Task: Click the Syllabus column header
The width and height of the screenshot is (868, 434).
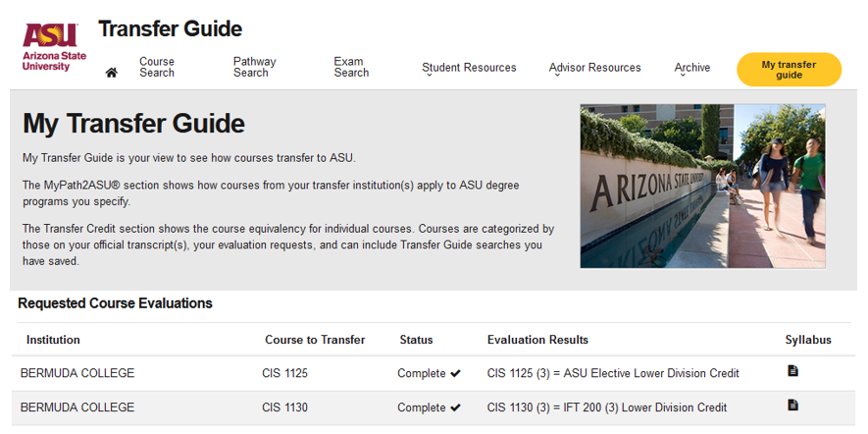Action: click(x=808, y=340)
